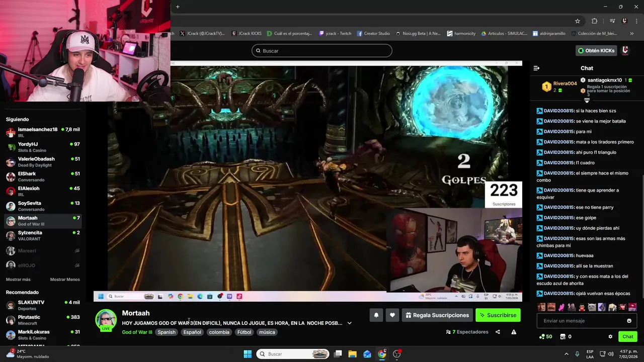Click the Fútbol tag
The height and width of the screenshot is (362, 644).
click(244, 332)
